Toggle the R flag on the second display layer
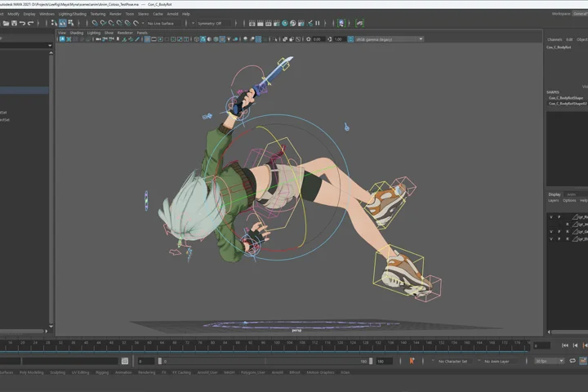This screenshot has width=588, height=392. 567,225
